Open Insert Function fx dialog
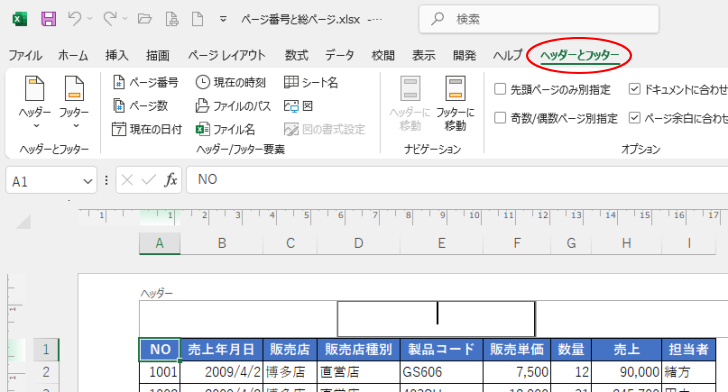Viewport: 728px width, 392px height. tap(170, 180)
